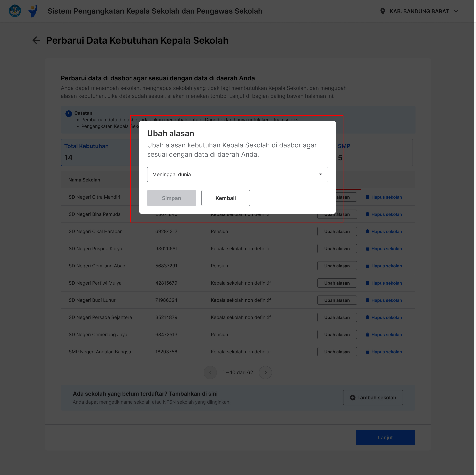476x475 pixels.
Task: Click the location pin icon
Action: click(x=382, y=11)
